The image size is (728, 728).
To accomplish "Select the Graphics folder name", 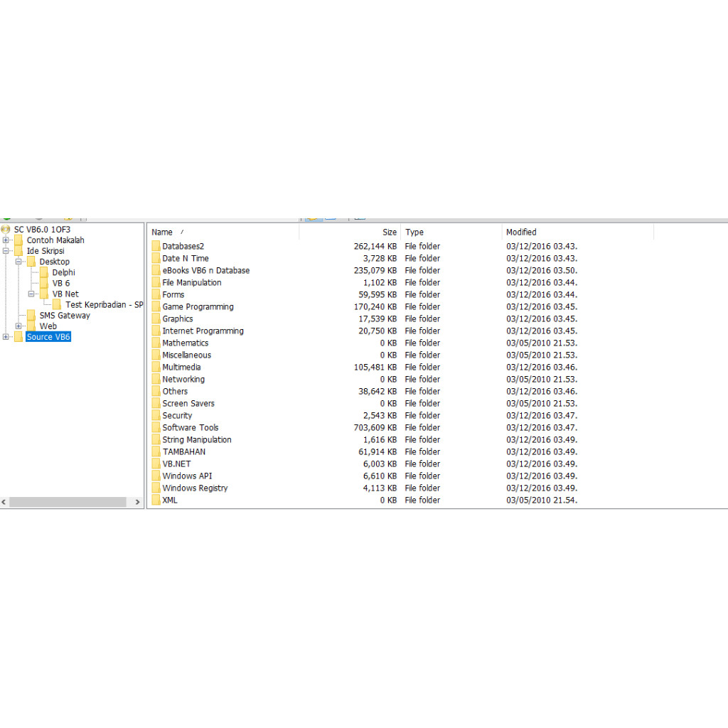I will coord(177,318).
